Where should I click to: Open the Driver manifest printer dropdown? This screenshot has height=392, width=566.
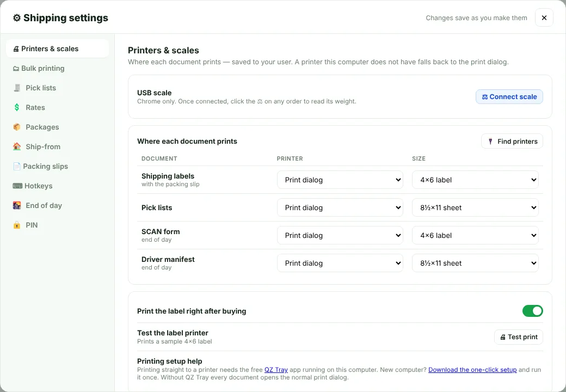coord(340,263)
